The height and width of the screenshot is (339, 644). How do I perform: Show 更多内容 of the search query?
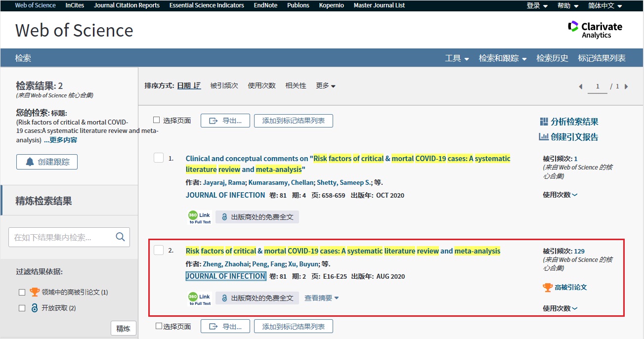pos(60,140)
